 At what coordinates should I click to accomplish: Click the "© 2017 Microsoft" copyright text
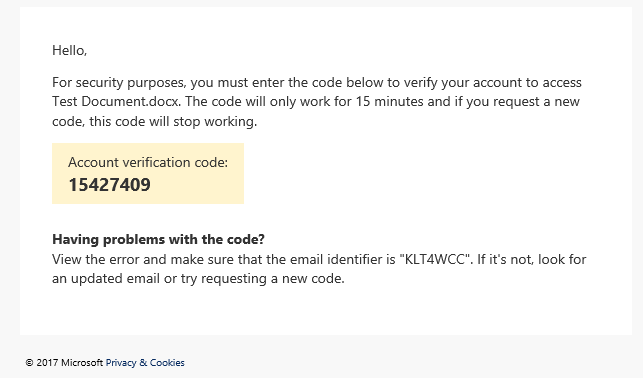tap(64, 362)
